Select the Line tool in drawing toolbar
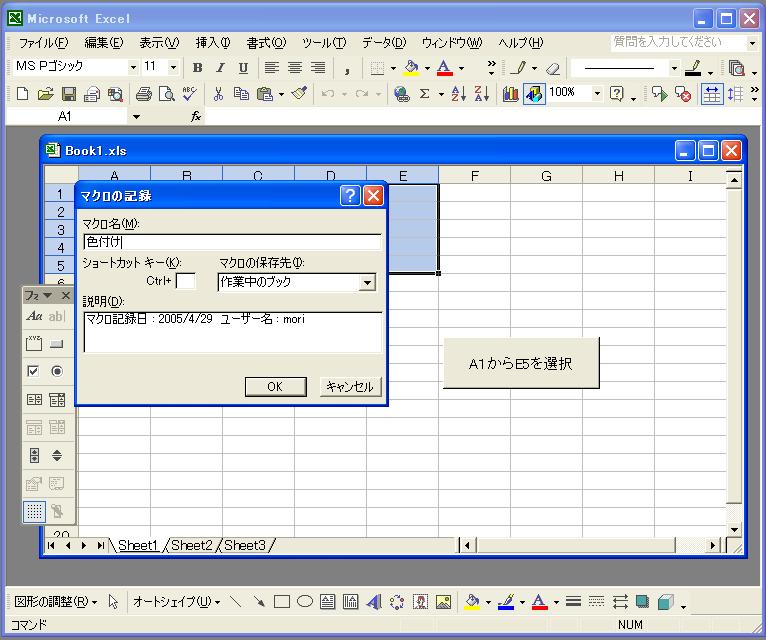 tap(235, 601)
